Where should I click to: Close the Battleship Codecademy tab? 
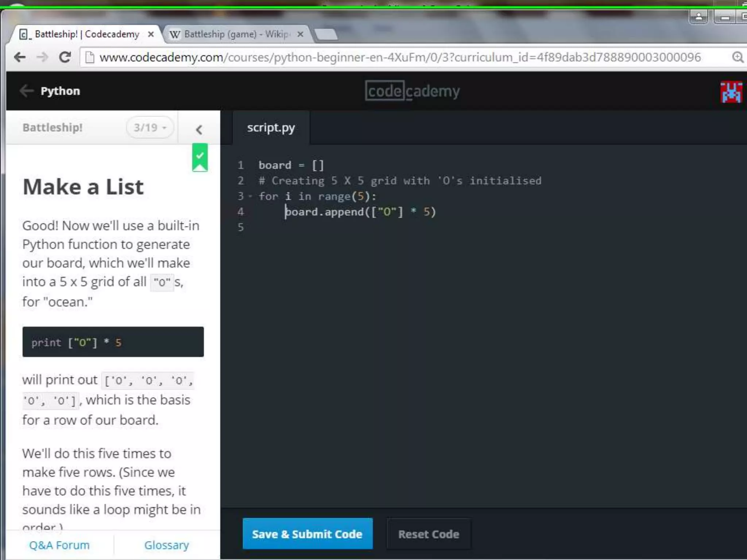(151, 34)
